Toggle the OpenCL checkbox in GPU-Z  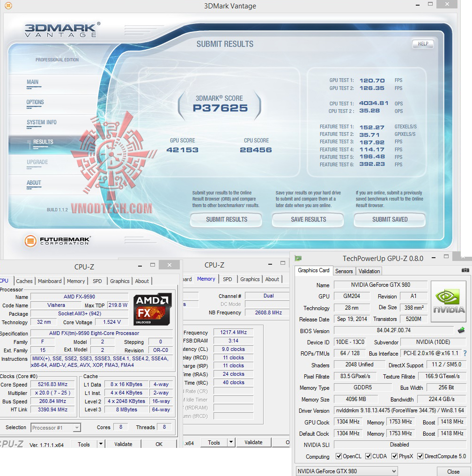tap(339, 456)
